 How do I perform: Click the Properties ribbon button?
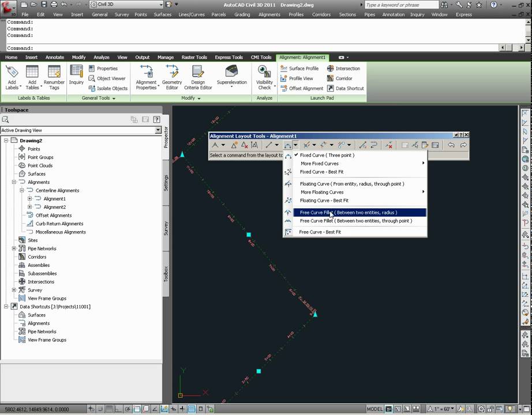[103, 69]
